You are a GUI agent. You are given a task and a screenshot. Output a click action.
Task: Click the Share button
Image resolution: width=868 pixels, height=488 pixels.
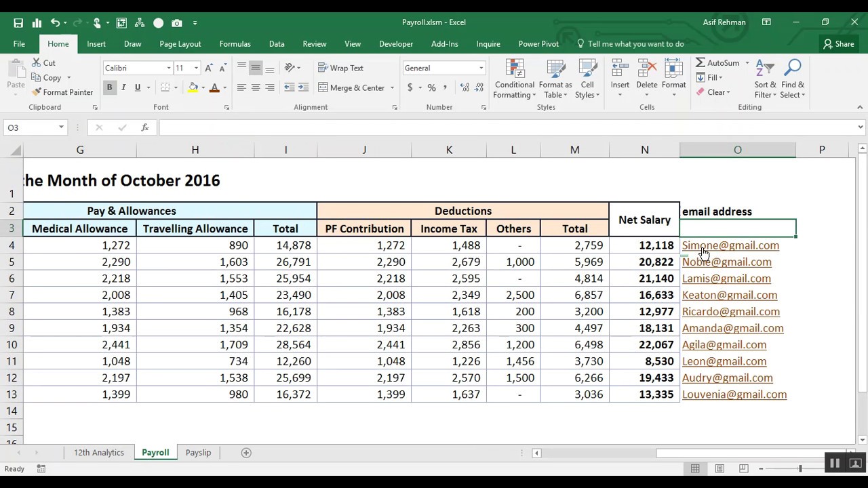click(839, 44)
